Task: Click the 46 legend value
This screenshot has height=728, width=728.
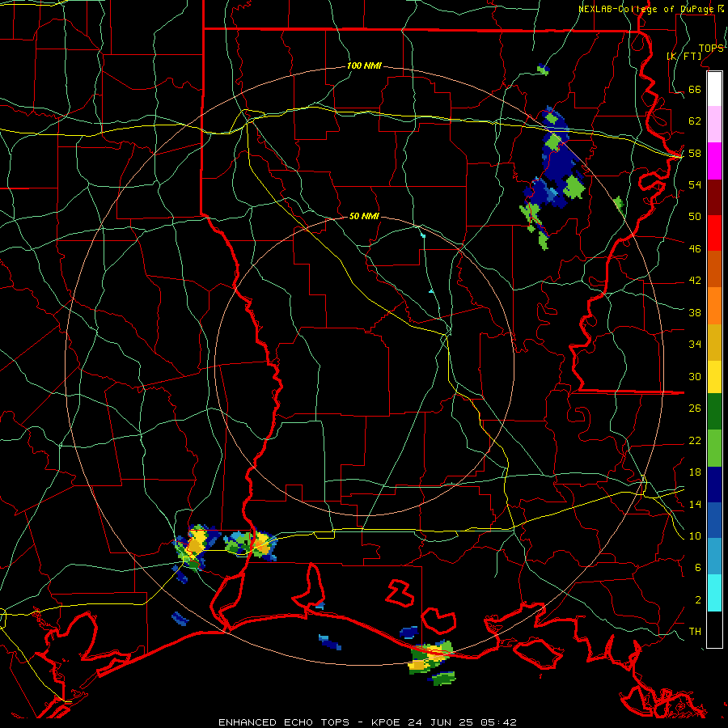Action: pyautogui.click(x=695, y=249)
